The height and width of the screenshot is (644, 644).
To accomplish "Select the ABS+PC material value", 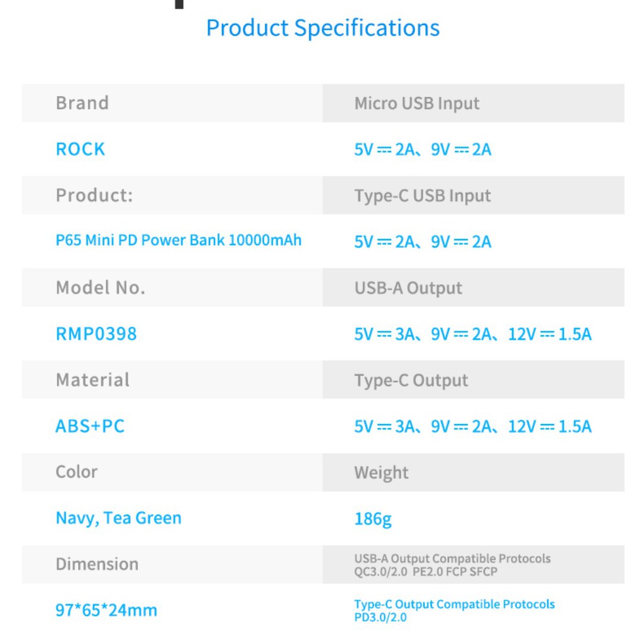I will [x=90, y=426].
